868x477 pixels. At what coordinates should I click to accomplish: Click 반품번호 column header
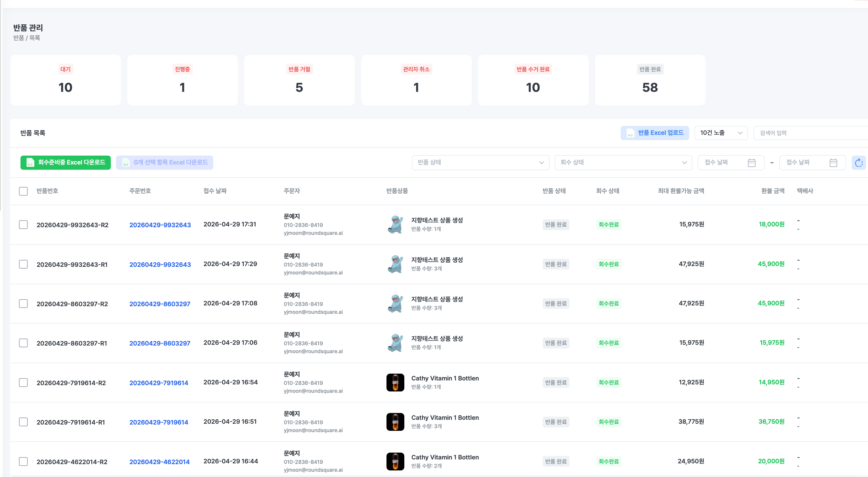[47, 191]
